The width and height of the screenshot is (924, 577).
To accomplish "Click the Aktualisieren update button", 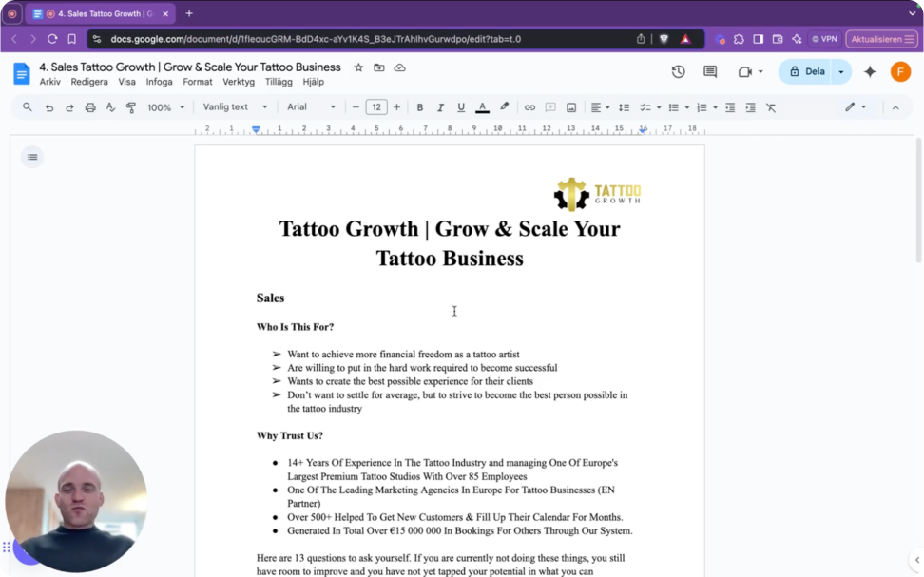I will click(x=881, y=39).
